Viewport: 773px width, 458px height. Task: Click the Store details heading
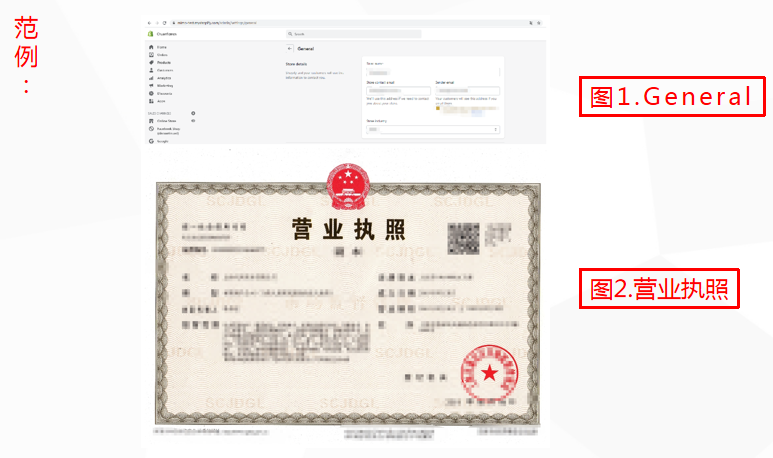tap(296, 64)
